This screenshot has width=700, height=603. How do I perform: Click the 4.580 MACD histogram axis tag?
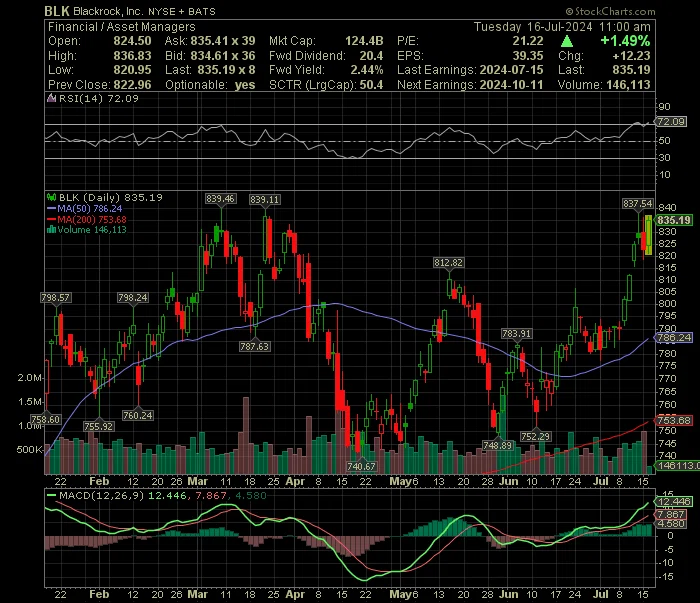coord(671,524)
